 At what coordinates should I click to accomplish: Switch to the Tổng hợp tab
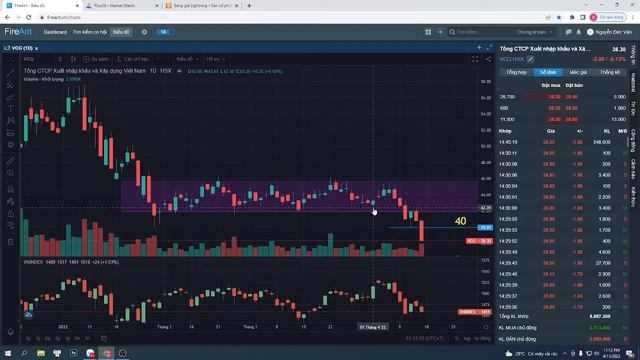coord(516,72)
